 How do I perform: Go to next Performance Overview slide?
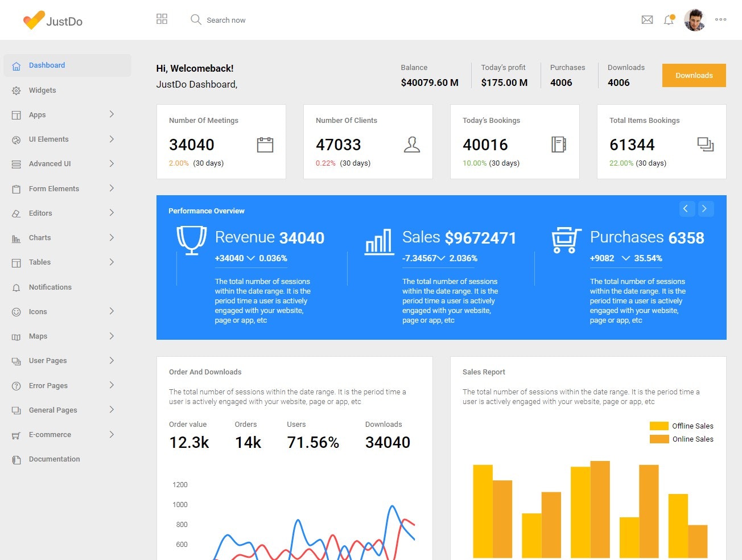pos(705,209)
